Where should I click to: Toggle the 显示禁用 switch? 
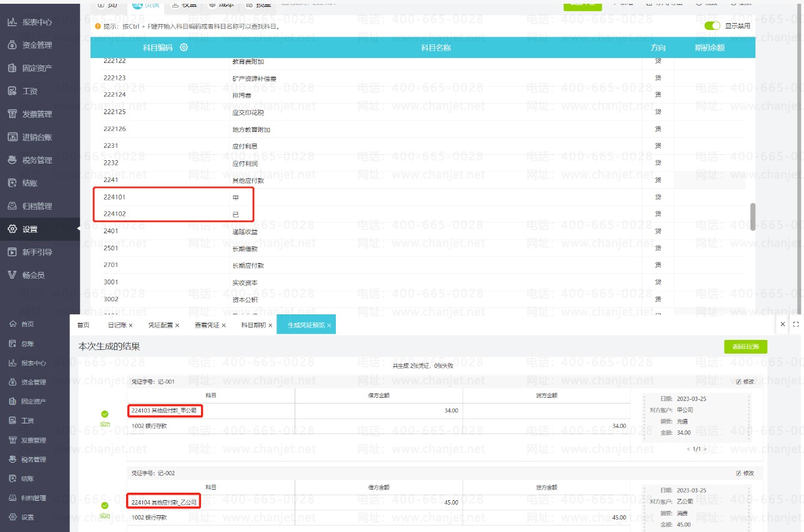(712, 26)
